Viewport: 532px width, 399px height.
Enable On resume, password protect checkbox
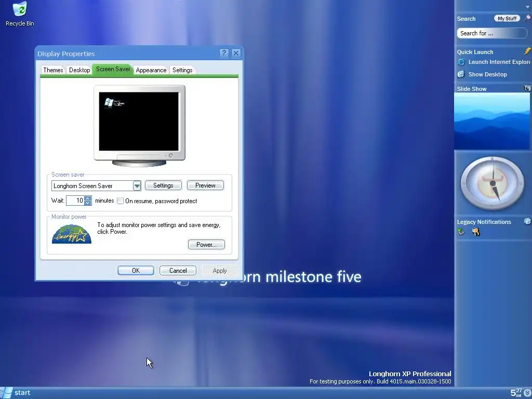[120, 201]
